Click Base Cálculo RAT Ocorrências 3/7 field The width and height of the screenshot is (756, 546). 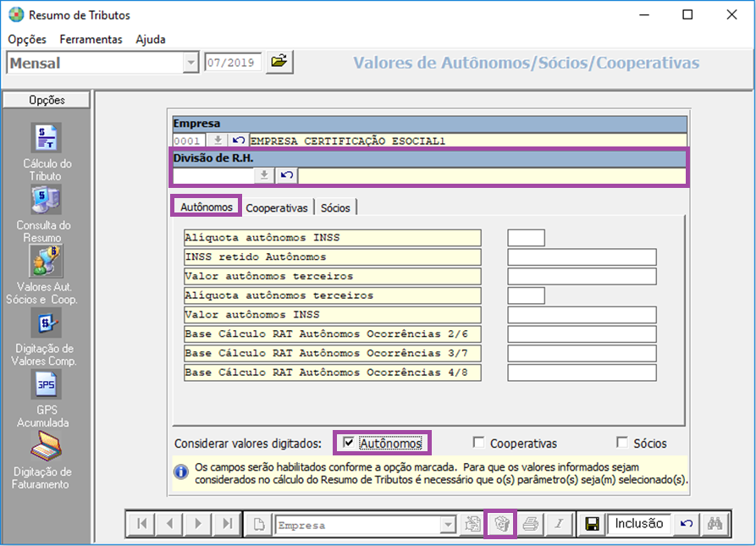coord(582,353)
